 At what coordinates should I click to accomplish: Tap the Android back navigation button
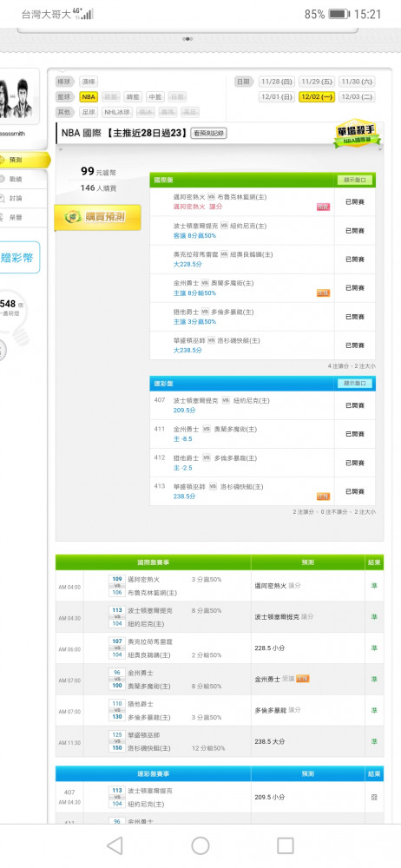coord(115,845)
